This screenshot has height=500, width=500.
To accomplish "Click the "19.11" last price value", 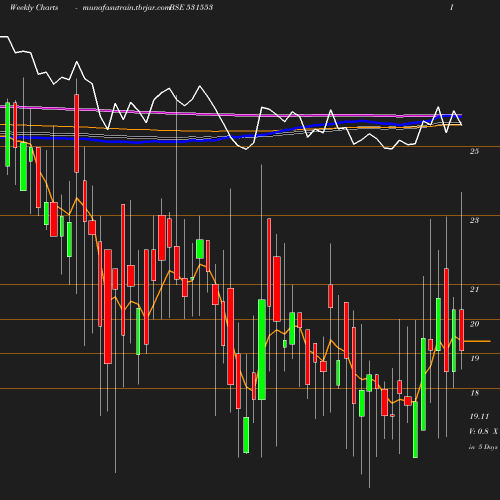I will [x=479, y=416].
